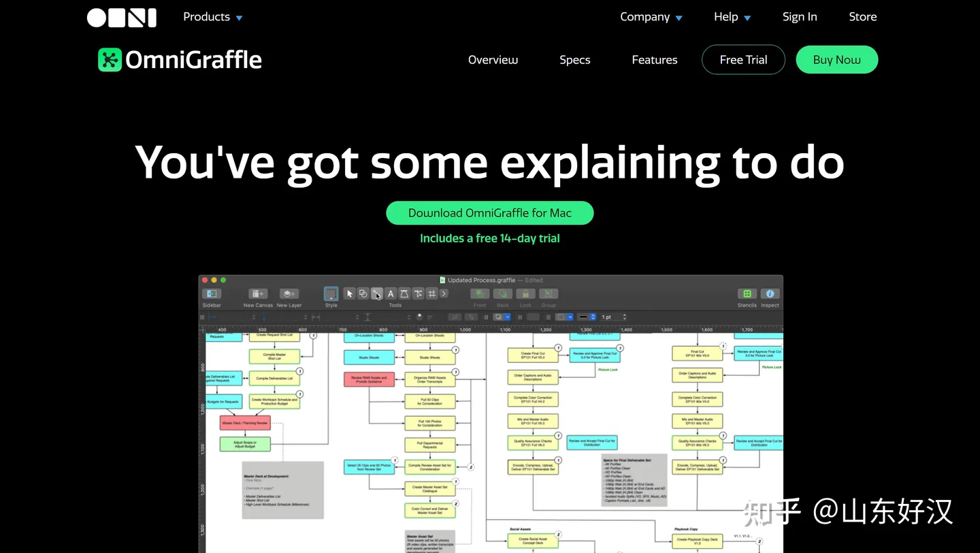
Task: Select the Line tool icon
Action: [x=376, y=294]
